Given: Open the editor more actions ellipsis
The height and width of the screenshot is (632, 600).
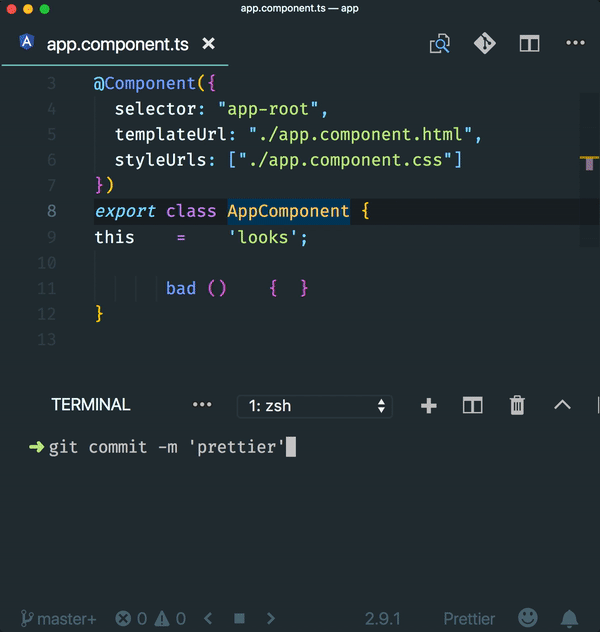Looking at the screenshot, I should [x=575, y=43].
